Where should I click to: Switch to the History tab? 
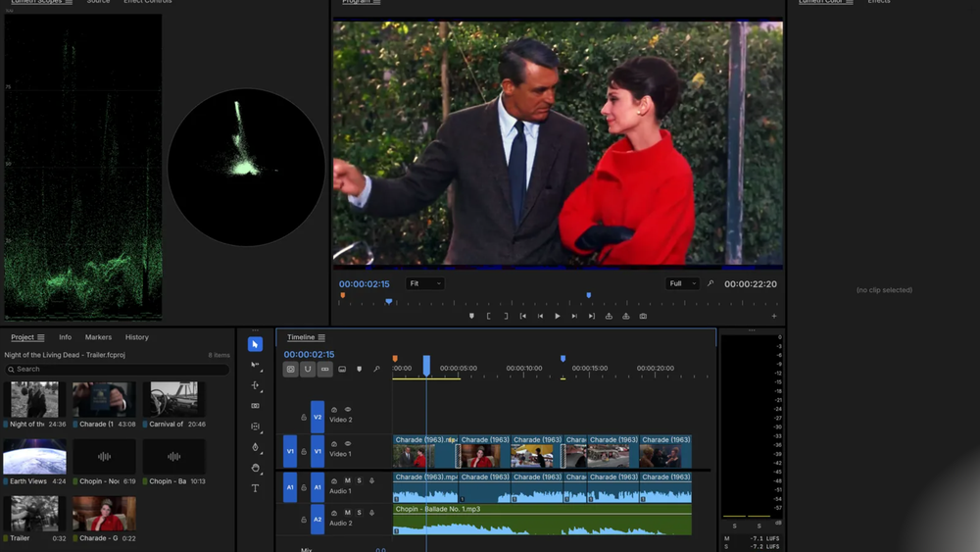tap(137, 337)
